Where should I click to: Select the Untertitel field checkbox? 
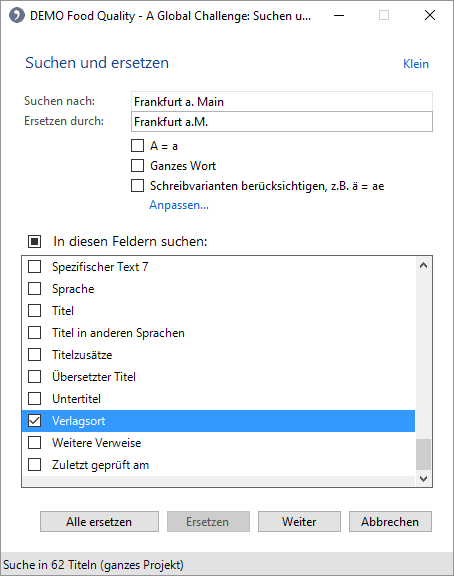coord(35,399)
